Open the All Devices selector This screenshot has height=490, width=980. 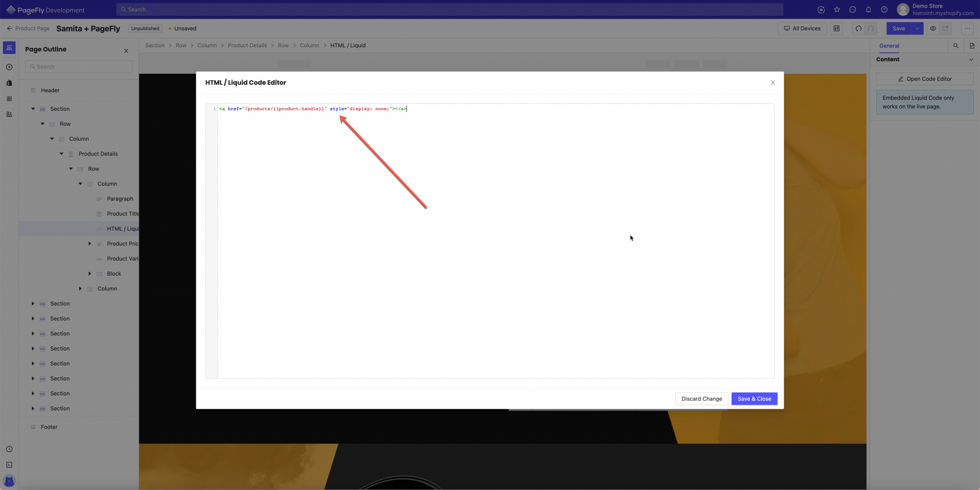pyautogui.click(x=802, y=29)
